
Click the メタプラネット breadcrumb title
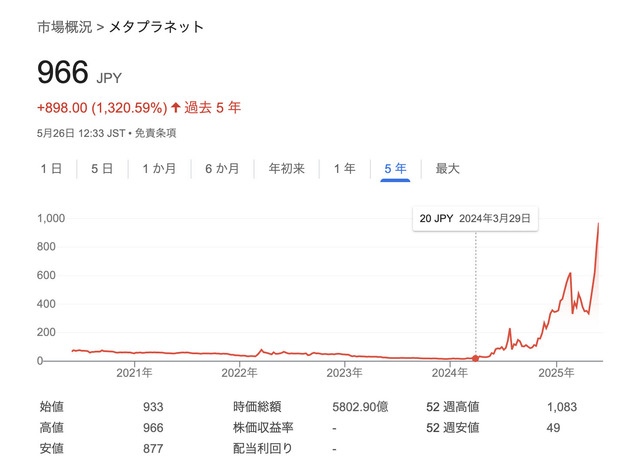156,27
